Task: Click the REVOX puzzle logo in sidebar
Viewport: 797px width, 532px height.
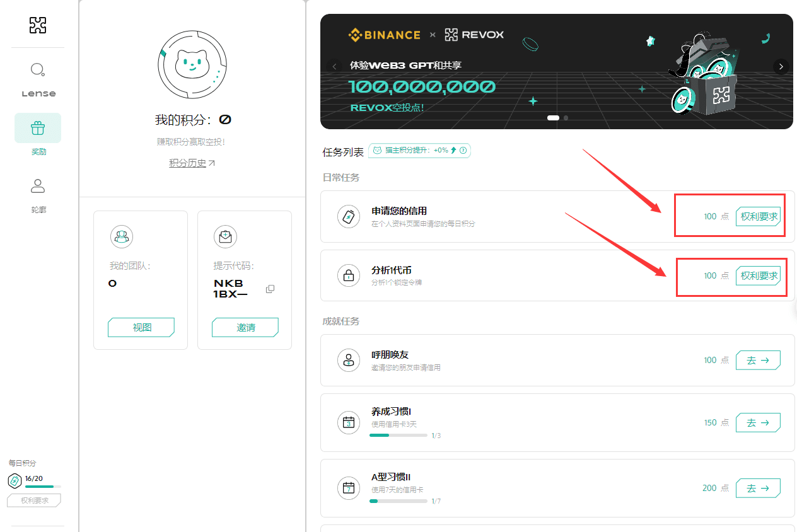Action: (x=38, y=25)
